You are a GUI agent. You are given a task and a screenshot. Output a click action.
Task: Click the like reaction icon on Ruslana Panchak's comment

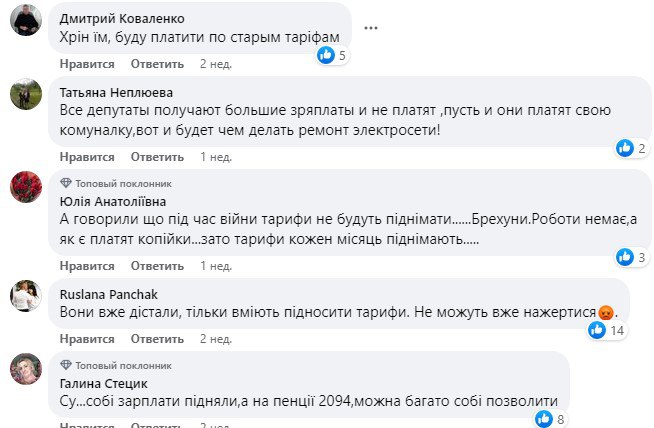(x=597, y=329)
